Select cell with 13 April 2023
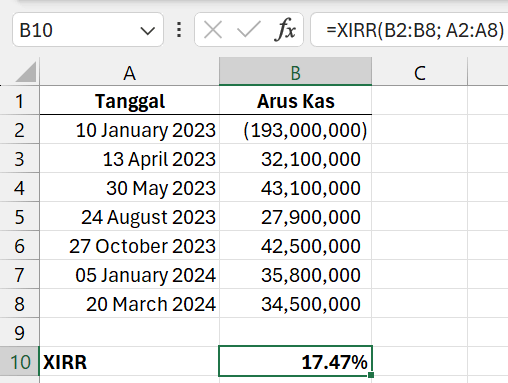This screenshot has height=383, width=508. pyautogui.click(x=129, y=158)
